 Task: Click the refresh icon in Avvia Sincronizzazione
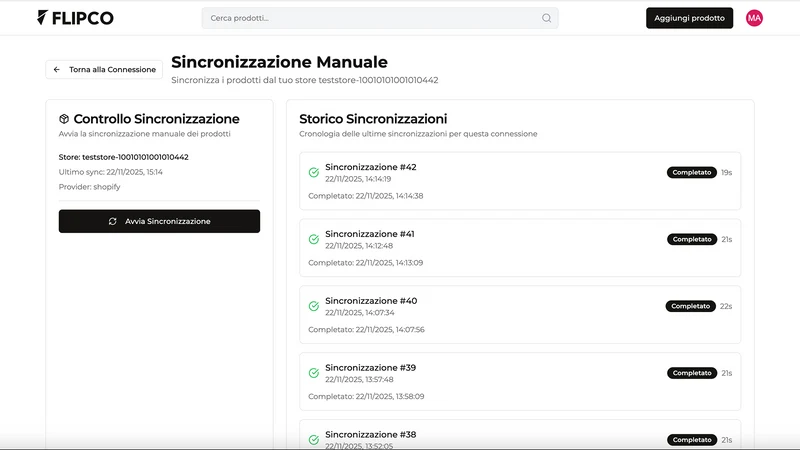(x=113, y=221)
